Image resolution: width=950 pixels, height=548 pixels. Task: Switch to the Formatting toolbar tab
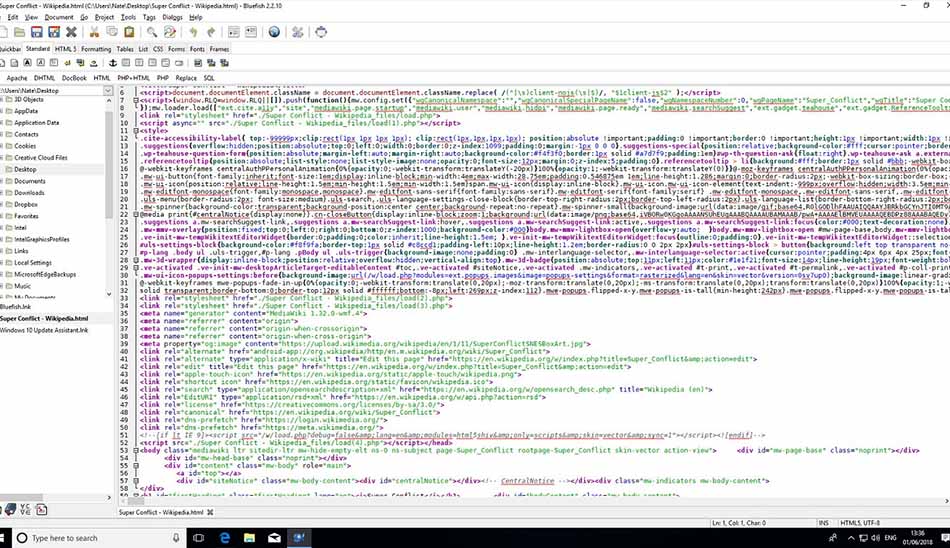point(96,48)
